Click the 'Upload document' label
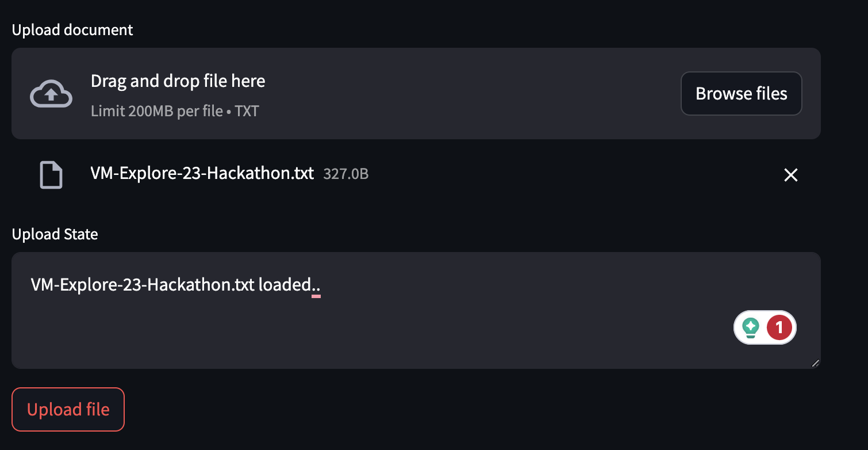The height and width of the screenshot is (450, 868). click(72, 30)
